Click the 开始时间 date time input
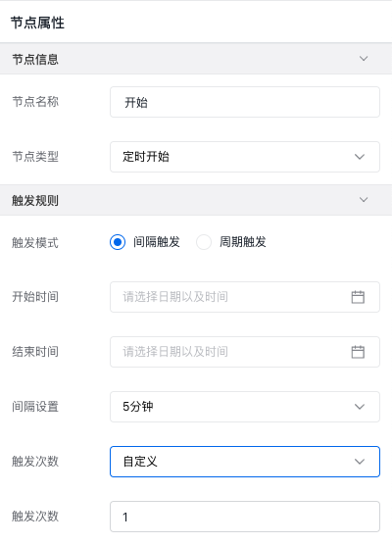The height and width of the screenshot is (544, 392). [x=245, y=297]
